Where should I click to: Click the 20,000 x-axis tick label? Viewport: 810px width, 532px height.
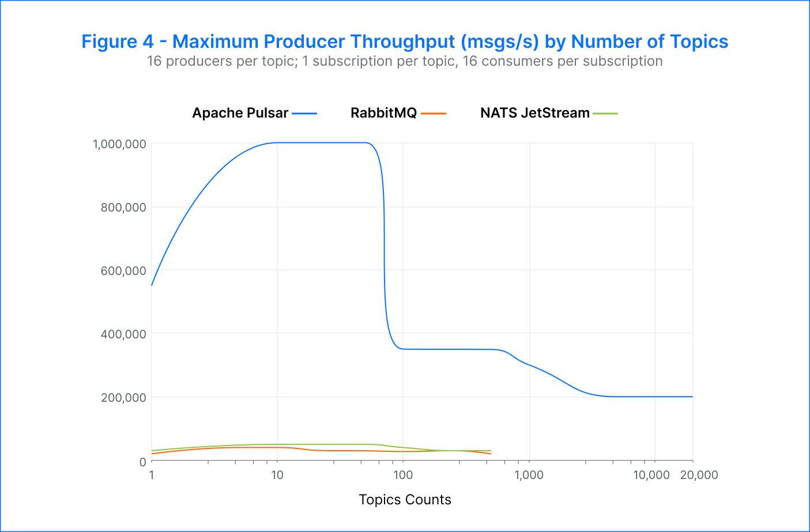[698, 475]
